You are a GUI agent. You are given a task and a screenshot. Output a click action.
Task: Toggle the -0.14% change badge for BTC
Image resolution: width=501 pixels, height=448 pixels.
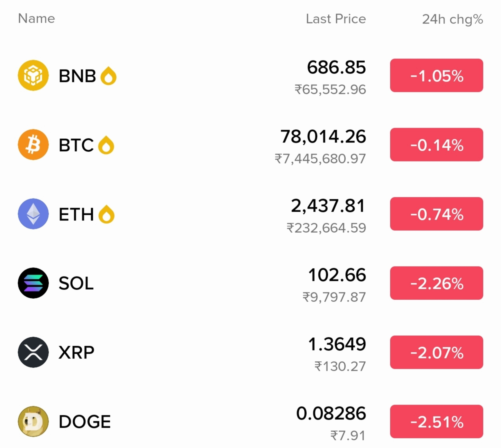437,145
